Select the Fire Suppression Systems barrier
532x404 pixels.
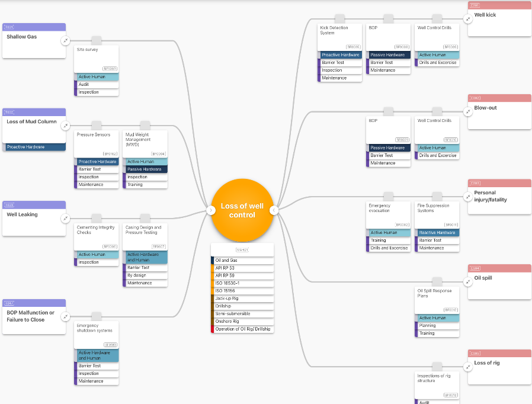click(x=437, y=215)
